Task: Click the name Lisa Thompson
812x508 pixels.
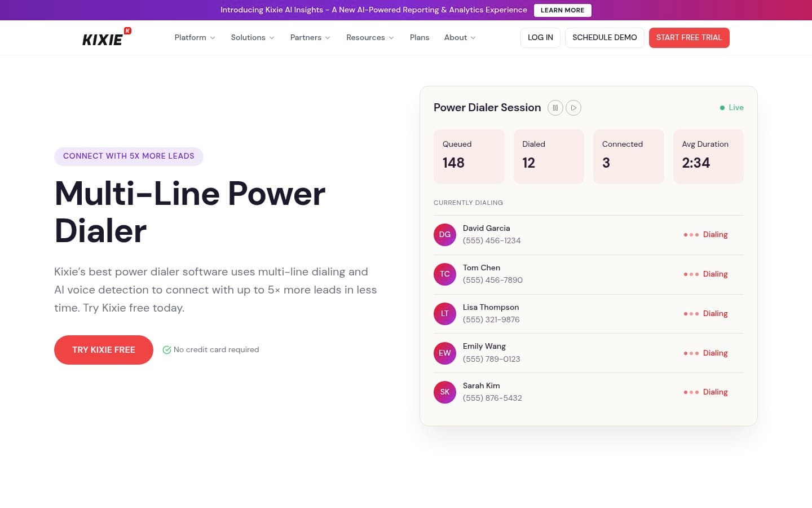Action: click(x=491, y=308)
